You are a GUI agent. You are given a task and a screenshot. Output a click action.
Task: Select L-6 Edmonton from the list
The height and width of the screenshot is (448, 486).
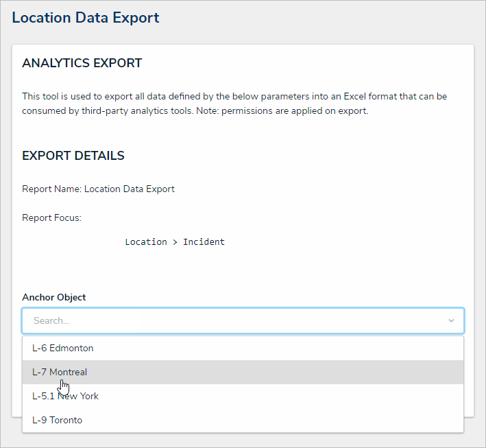pos(63,348)
